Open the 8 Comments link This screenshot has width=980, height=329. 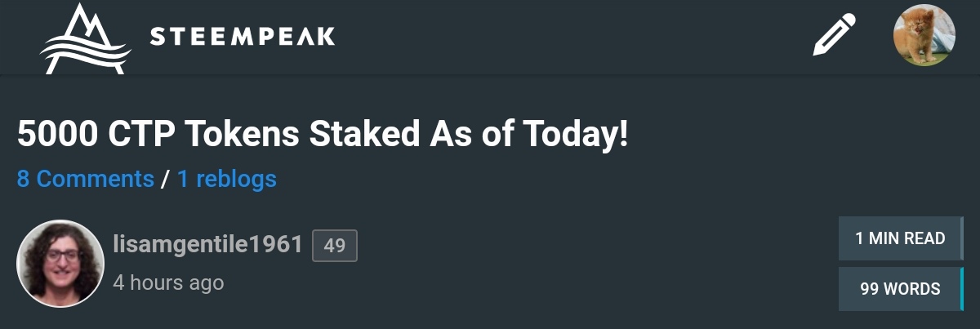pyautogui.click(x=86, y=179)
